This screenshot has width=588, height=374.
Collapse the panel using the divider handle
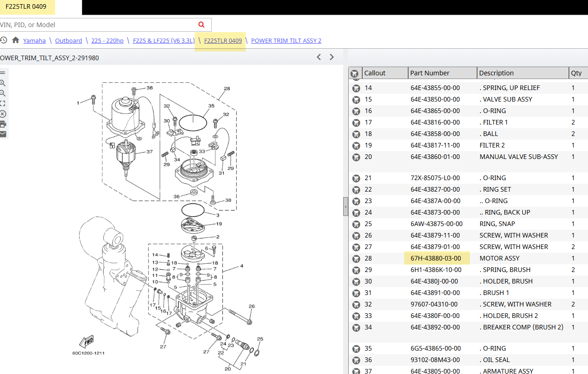point(345,207)
